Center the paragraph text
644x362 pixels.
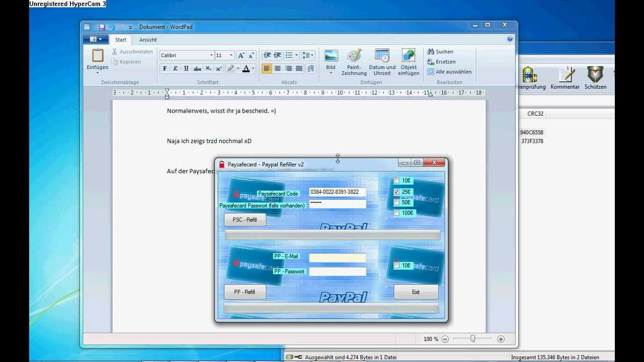[278, 68]
